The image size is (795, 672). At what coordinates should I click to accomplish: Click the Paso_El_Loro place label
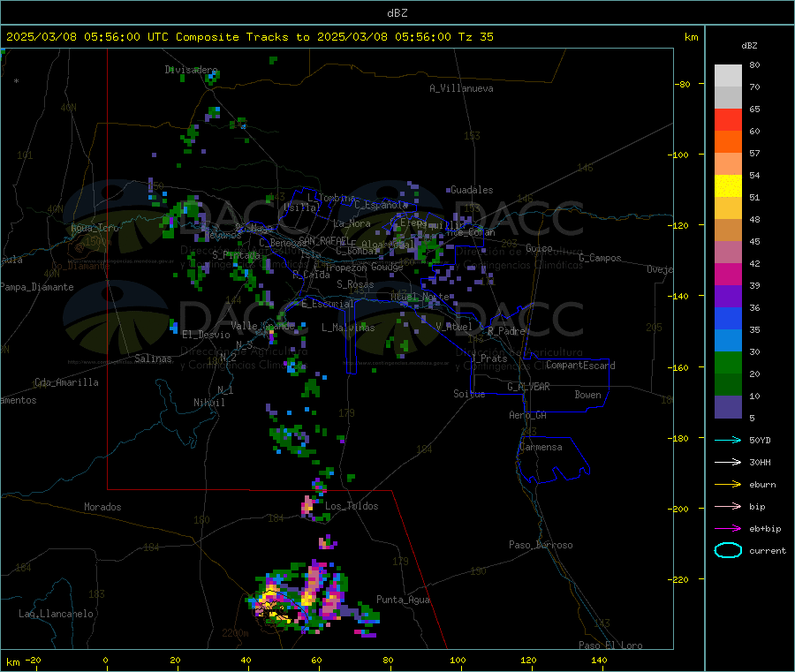pos(610,646)
